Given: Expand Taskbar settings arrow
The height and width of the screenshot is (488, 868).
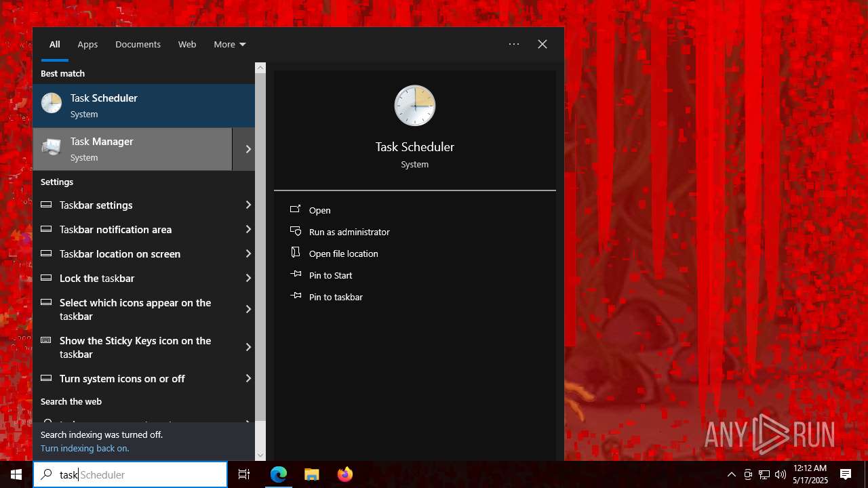Looking at the screenshot, I should [248, 205].
